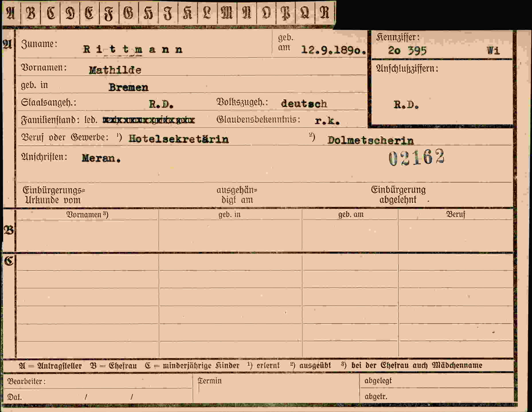Viewport: 532px width, 412px height.
Task: Click the surname 'Rittmann'
Action: (133, 49)
